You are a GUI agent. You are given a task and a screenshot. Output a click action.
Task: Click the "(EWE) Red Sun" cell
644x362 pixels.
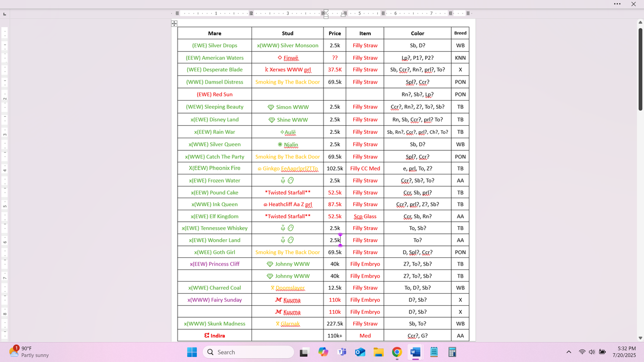(x=215, y=95)
